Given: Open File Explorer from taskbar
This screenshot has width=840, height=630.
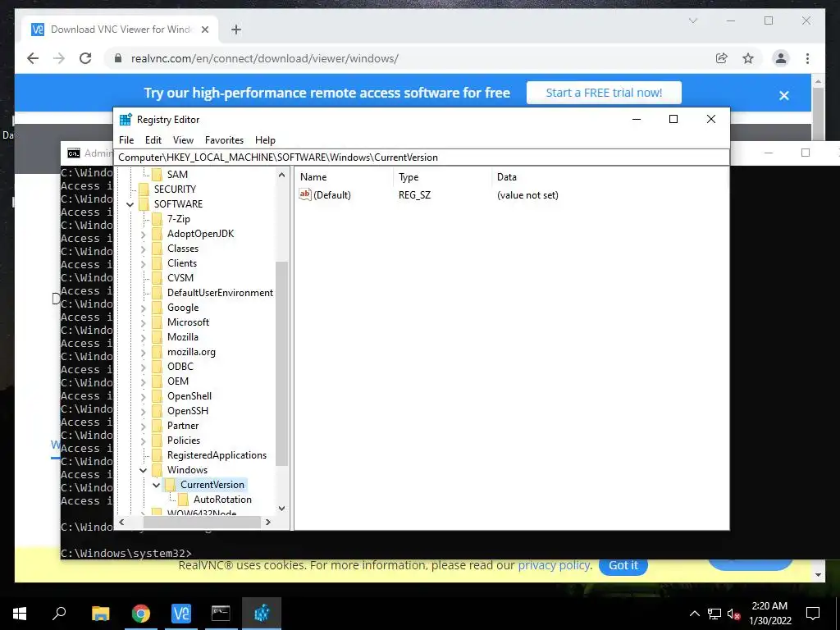Looking at the screenshot, I should [x=100, y=613].
